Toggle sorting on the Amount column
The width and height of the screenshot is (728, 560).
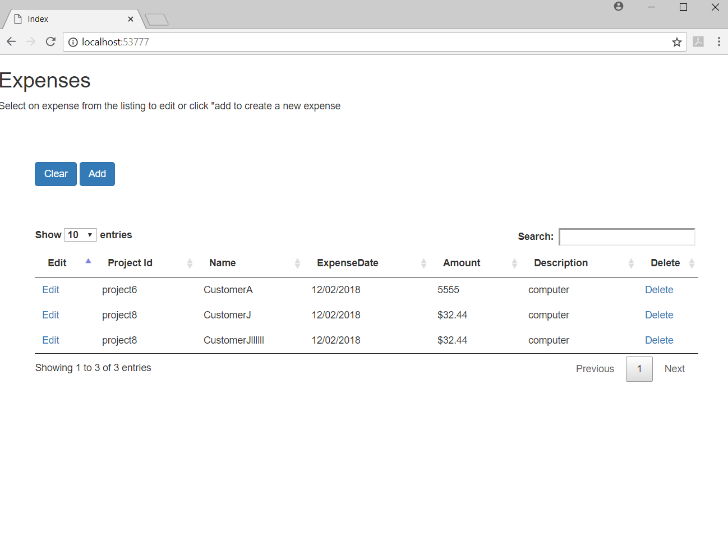tap(514, 262)
